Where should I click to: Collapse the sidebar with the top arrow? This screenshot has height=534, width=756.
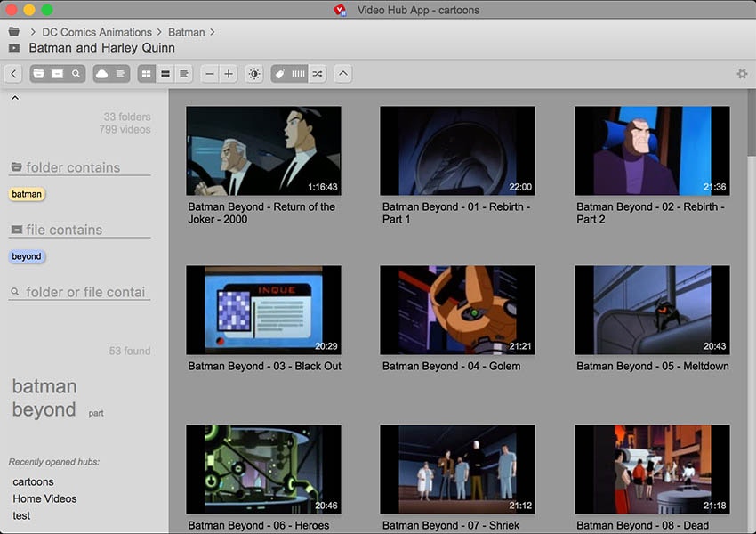[x=14, y=96]
